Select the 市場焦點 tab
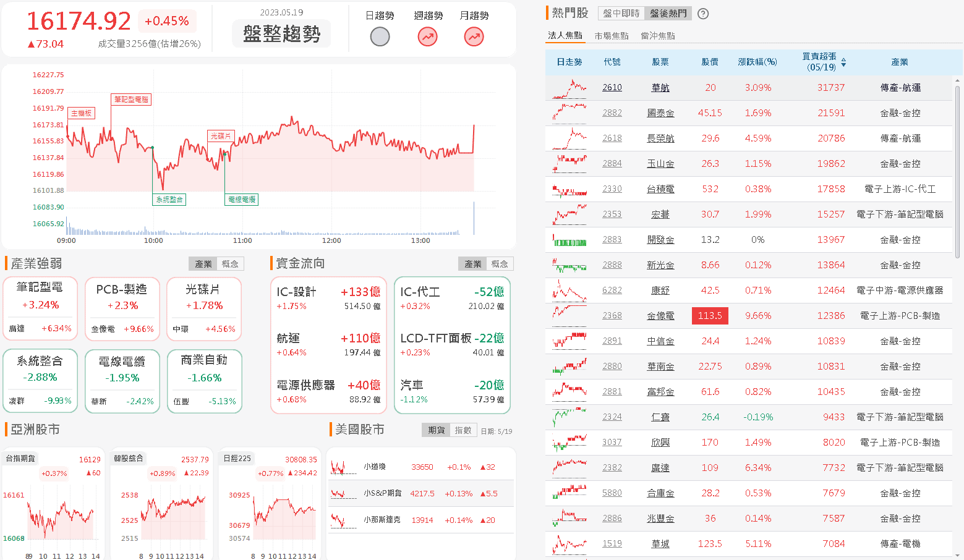This screenshot has height=560, width=964. [612, 36]
